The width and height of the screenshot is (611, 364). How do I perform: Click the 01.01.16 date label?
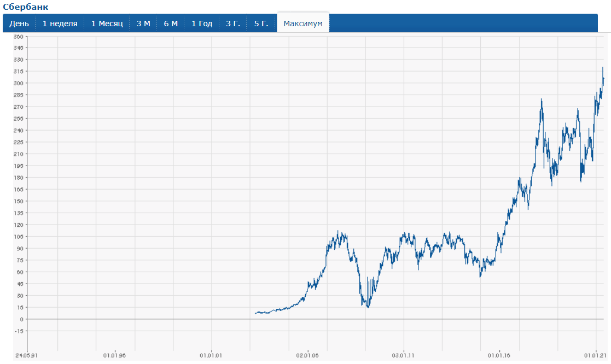click(x=499, y=355)
